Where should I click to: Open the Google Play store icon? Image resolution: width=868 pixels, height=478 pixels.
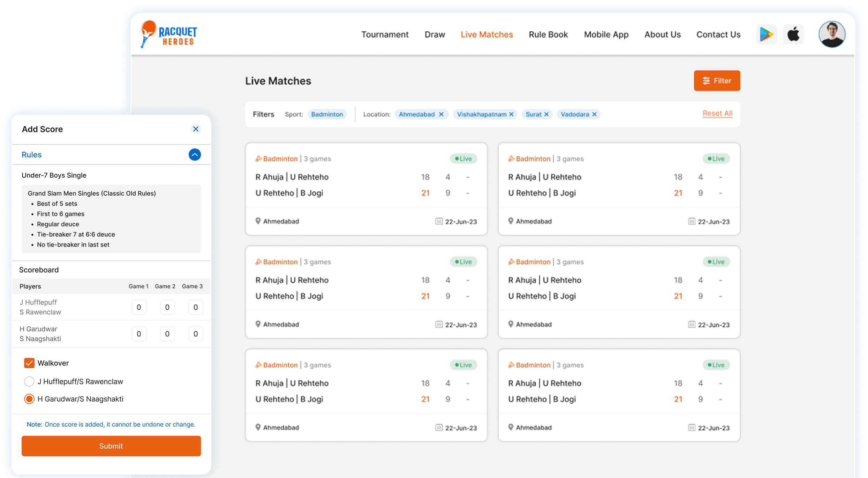click(766, 35)
